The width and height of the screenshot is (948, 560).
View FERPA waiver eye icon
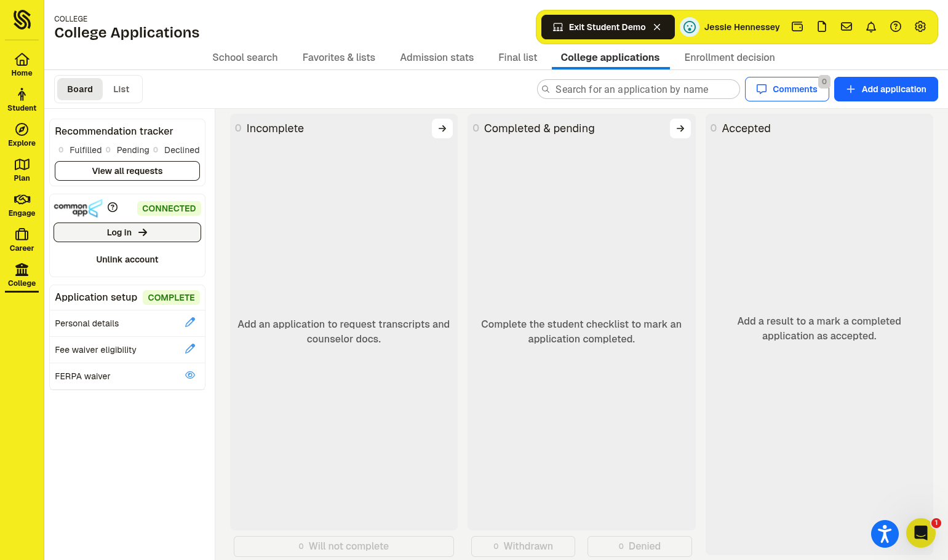pos(190,375)
